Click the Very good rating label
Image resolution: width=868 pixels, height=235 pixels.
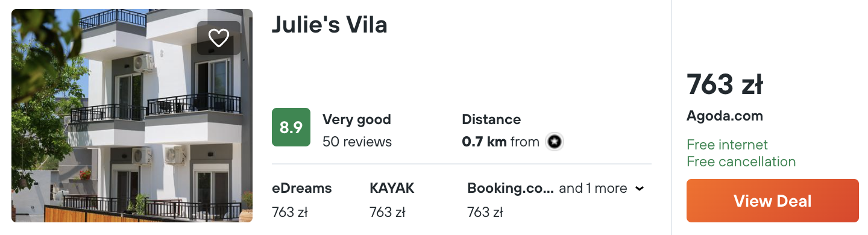tap(357, 119)
